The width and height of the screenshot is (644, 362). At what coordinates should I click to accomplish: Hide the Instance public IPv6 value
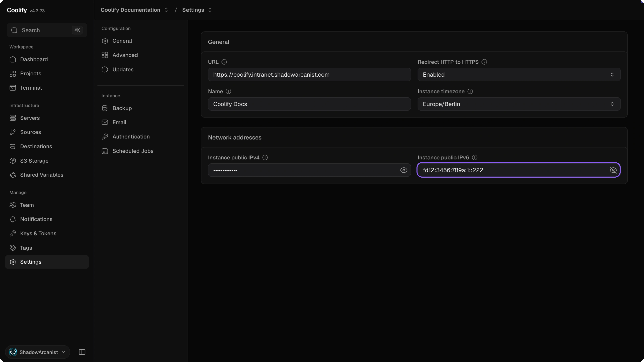tap(613, 170)
